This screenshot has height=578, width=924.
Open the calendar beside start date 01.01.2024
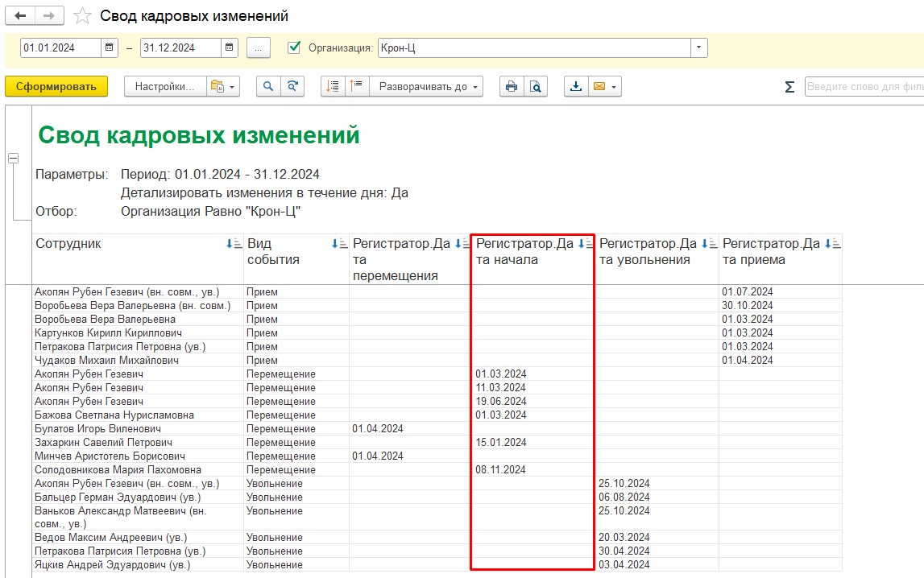[x=109, y=47]
